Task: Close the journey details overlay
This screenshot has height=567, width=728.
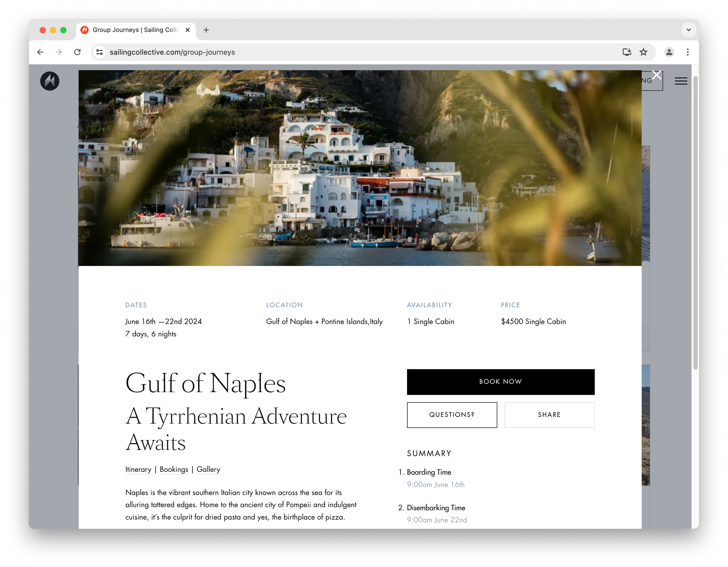Action: click(656, 75)
